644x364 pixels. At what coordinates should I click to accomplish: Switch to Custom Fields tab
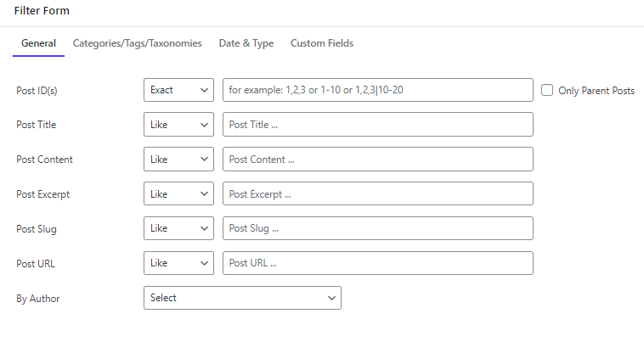point(322,43)
